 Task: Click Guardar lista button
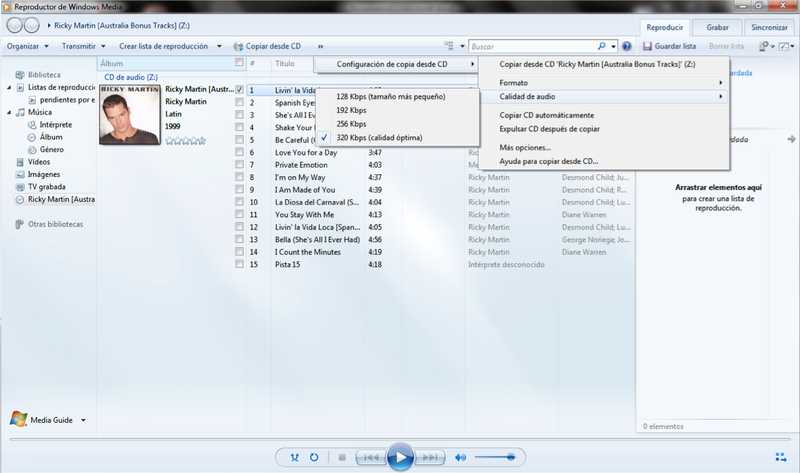(x=669, y=46)
